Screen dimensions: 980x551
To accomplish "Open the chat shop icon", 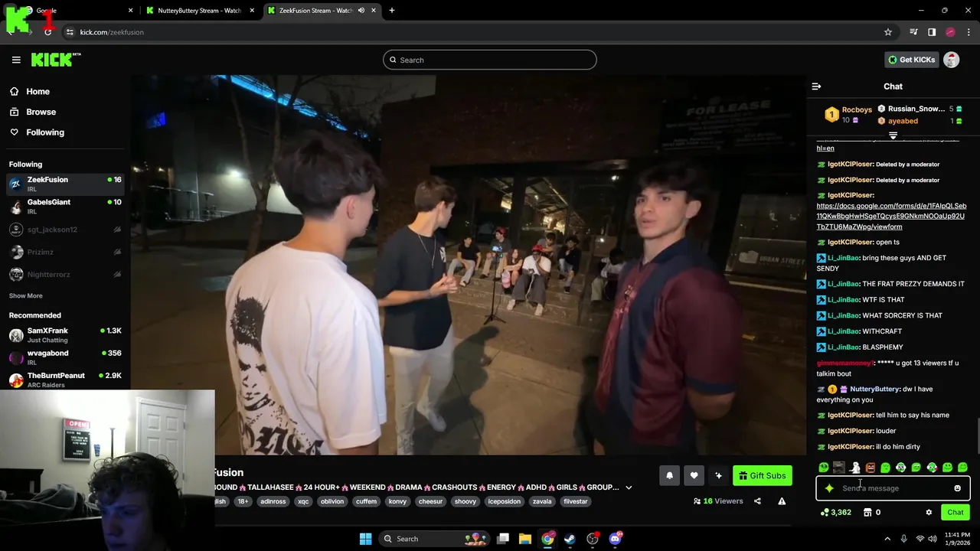I will 867,513.
